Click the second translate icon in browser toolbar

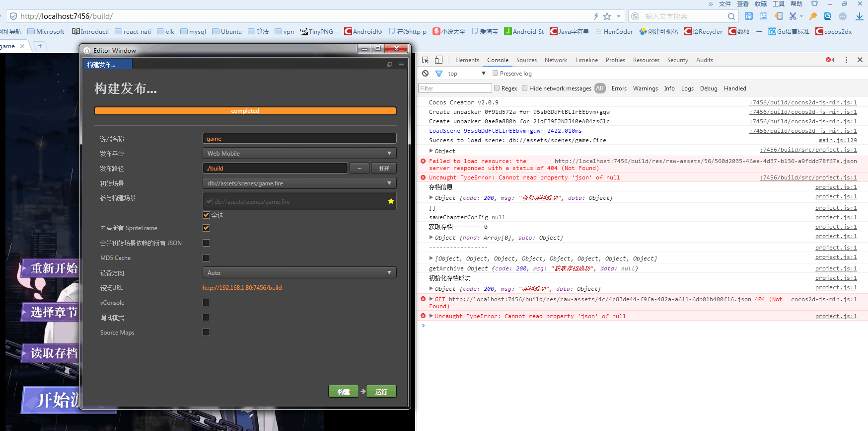point(763,16)
